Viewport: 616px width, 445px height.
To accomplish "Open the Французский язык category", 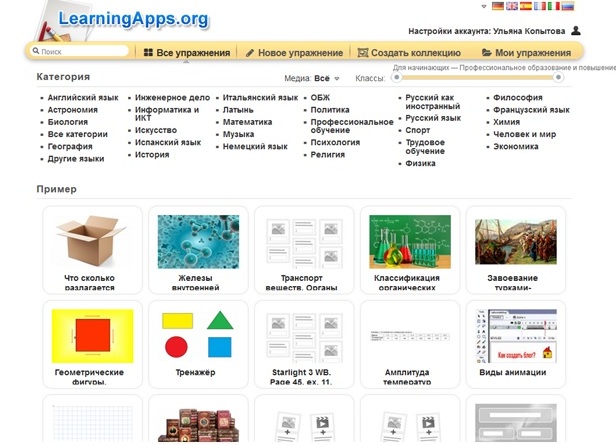I will pyautogui.click(x=531, y=110).
